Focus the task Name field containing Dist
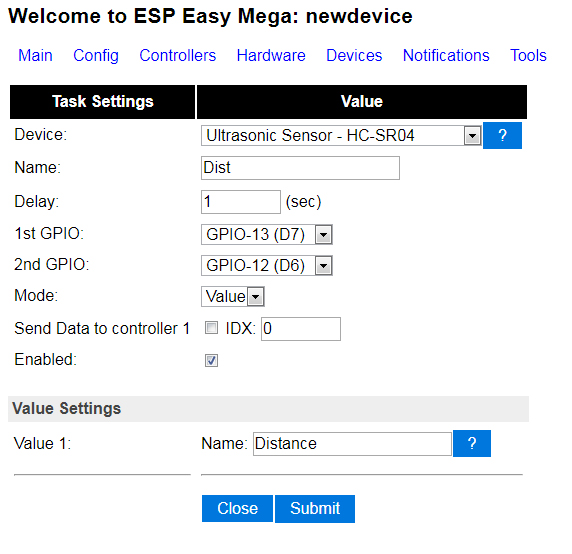 pos(300,168)
